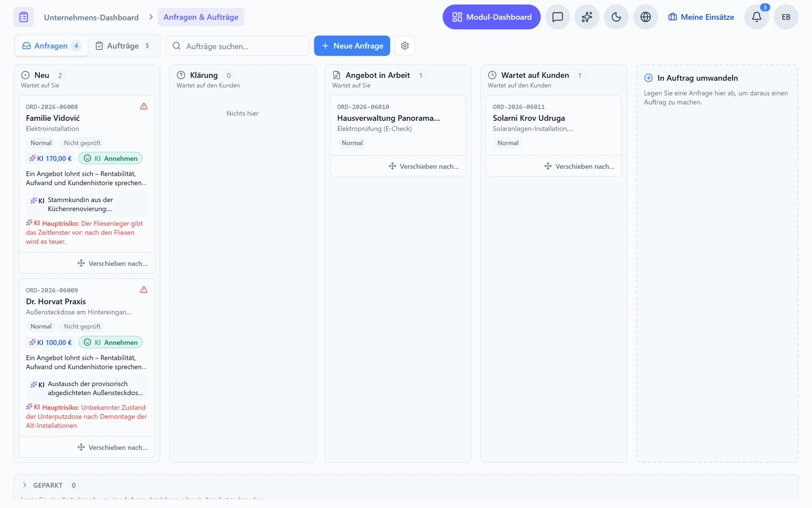The height and width of the screenshot is (508, 812).
Task: Open the EB user avatar menu
Action: coord(786,17)
